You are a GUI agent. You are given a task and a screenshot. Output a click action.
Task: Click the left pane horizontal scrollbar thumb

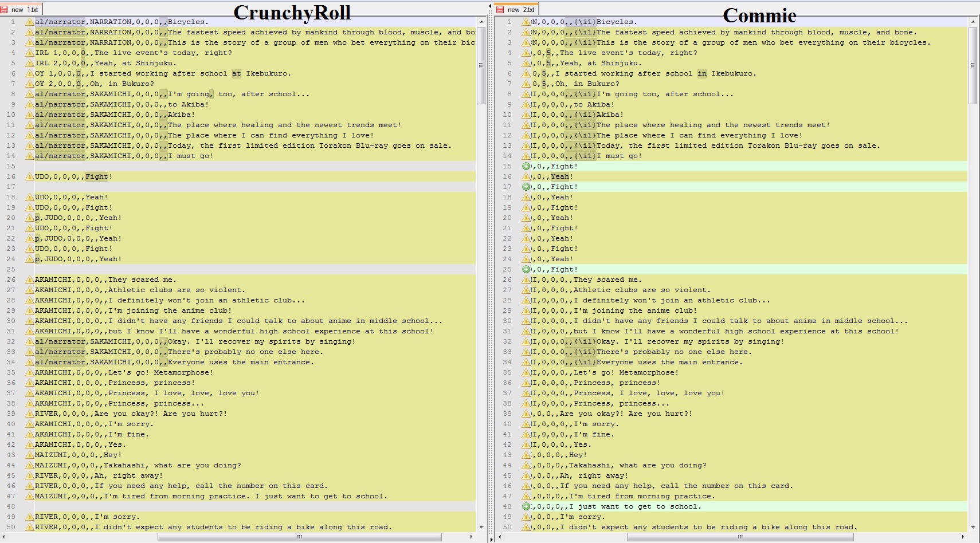point(299,537)
